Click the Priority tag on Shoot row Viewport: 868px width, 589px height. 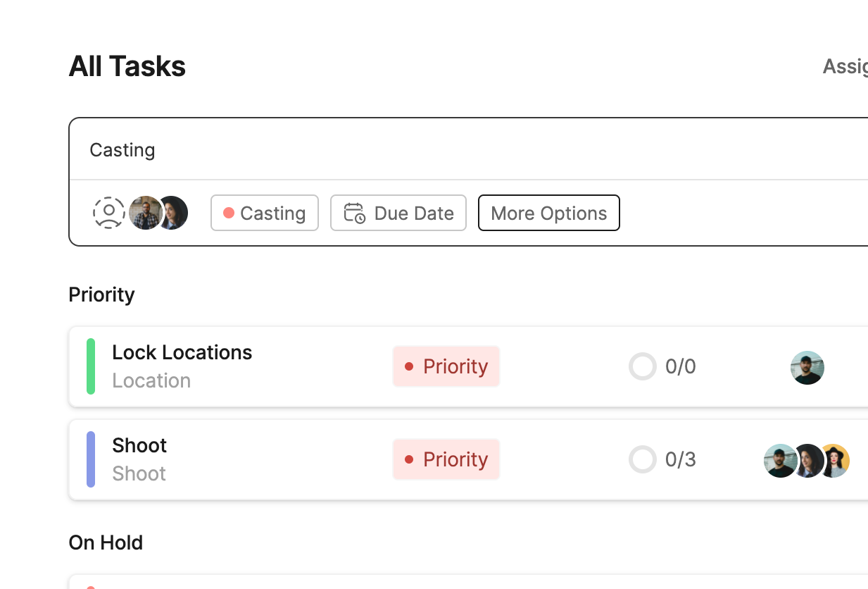(446, 459)
